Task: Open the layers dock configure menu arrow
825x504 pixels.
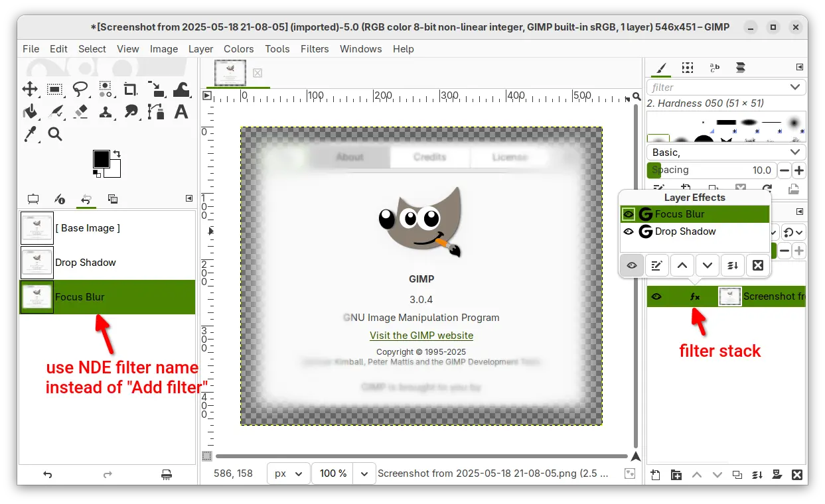Action: (800, 211)
